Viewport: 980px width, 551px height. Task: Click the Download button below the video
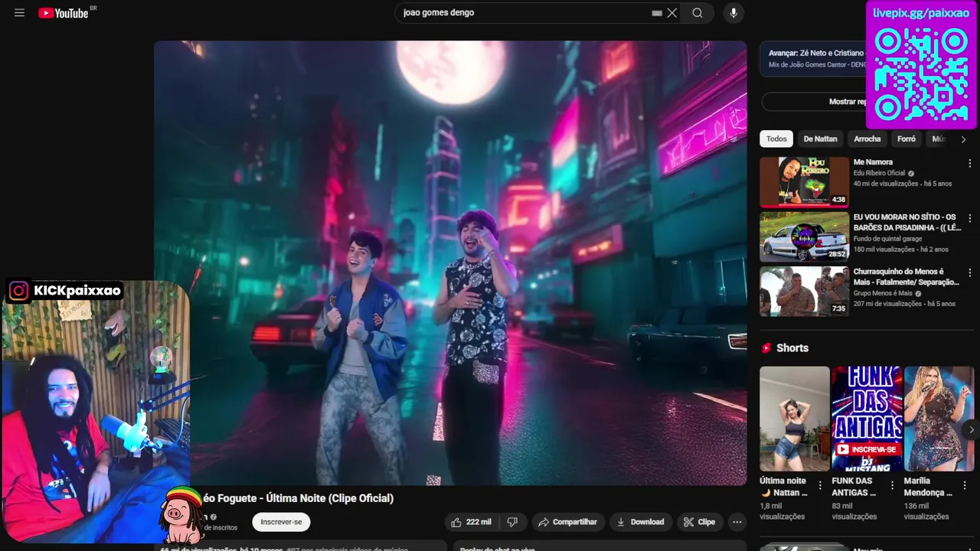point(641,522)
